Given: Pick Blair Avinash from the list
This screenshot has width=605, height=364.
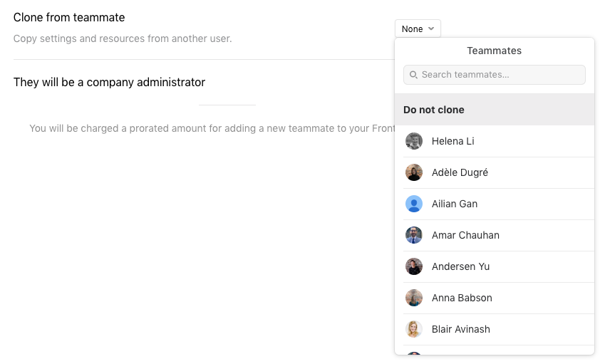Looking at the screenshot, I should coord(499,329).
